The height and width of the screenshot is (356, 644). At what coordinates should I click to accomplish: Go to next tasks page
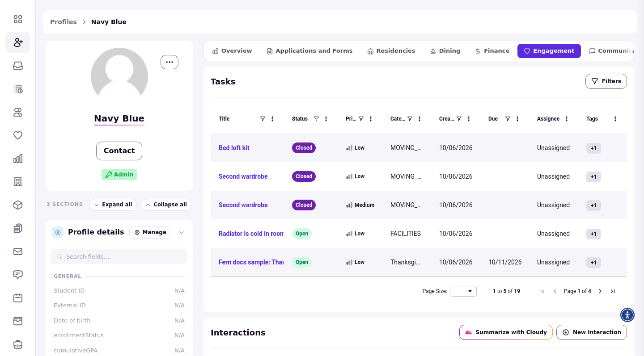600,291
